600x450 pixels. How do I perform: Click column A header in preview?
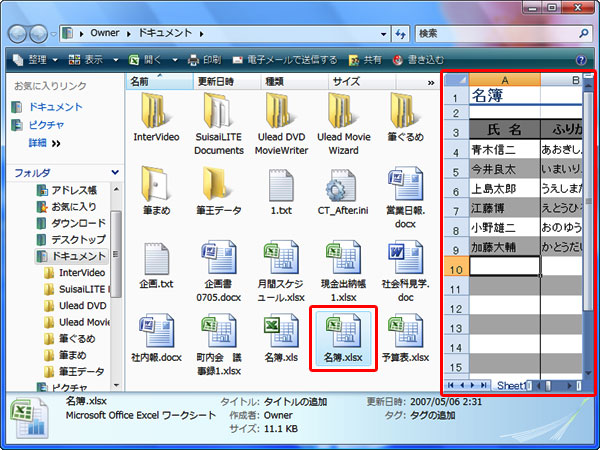[505, 80]
